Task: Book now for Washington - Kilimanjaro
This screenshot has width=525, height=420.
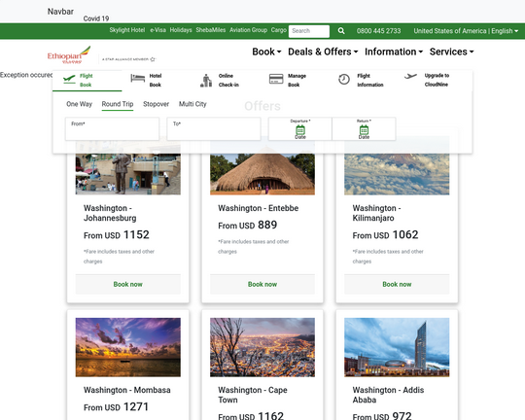Action: 397,284
